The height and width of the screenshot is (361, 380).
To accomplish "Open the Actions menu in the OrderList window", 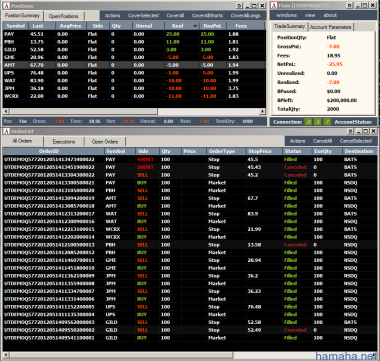I will tap(297, 141).
